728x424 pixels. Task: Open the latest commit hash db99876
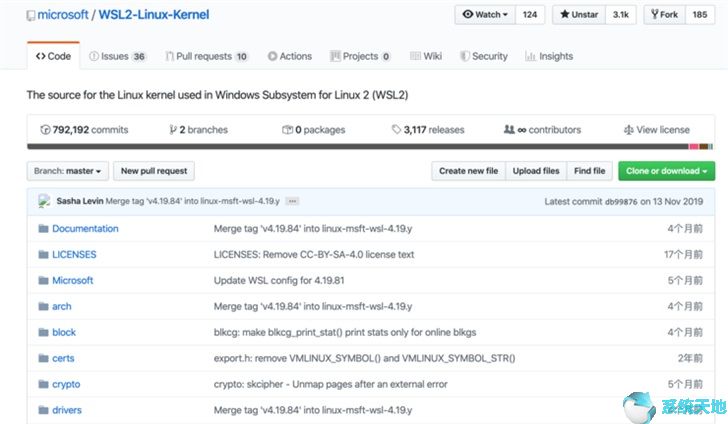coord(621,202)
